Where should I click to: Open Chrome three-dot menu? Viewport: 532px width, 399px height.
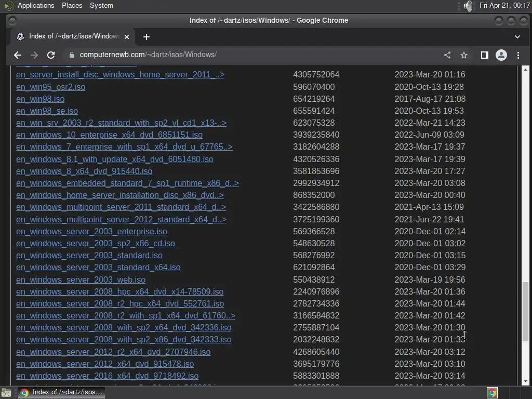click(x=518, y=55)
